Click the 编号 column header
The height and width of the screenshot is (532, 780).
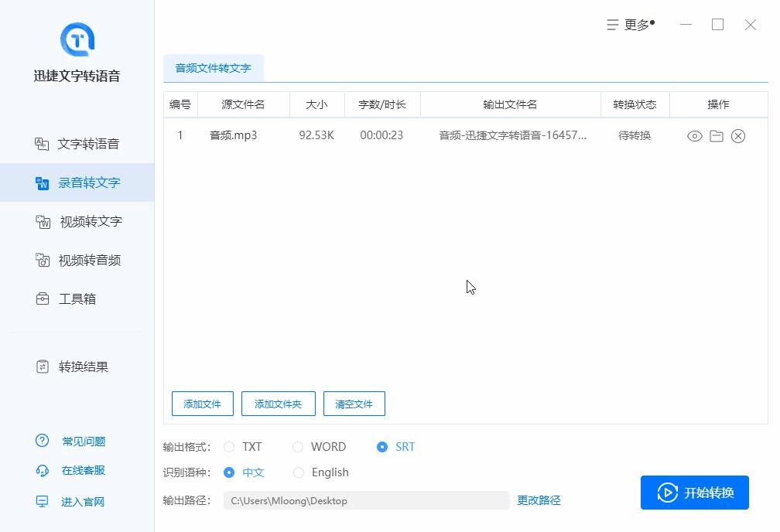180,104
